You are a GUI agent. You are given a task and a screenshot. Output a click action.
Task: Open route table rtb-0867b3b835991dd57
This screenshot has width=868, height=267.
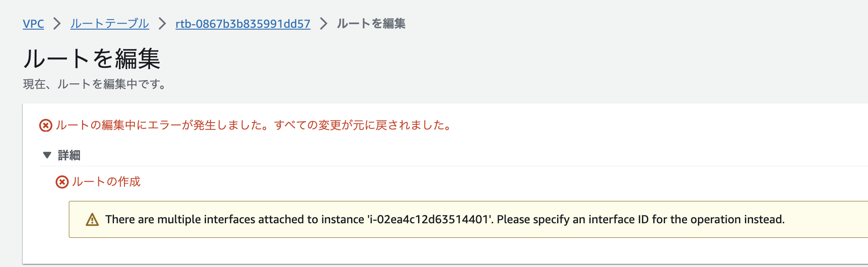click(243, 23)
